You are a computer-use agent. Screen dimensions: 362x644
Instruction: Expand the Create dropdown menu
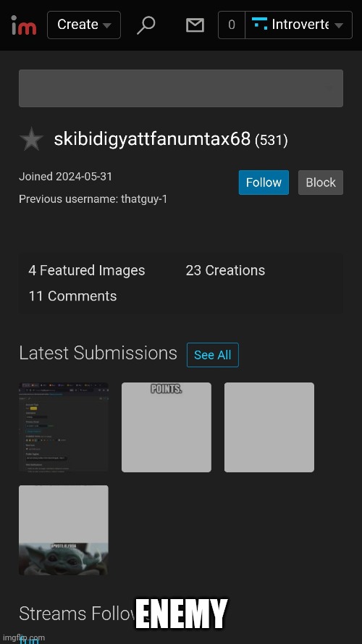click(84, 25)
